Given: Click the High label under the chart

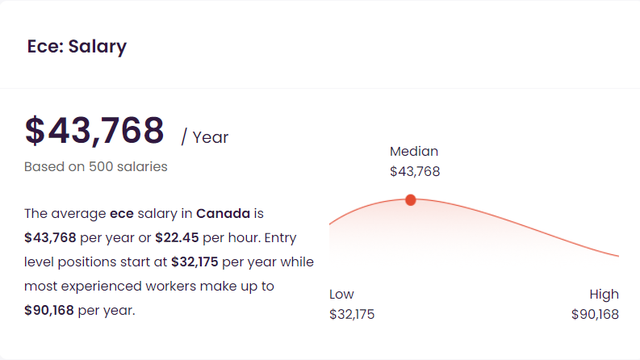Looking at the screenshot, I should point(604,294).
